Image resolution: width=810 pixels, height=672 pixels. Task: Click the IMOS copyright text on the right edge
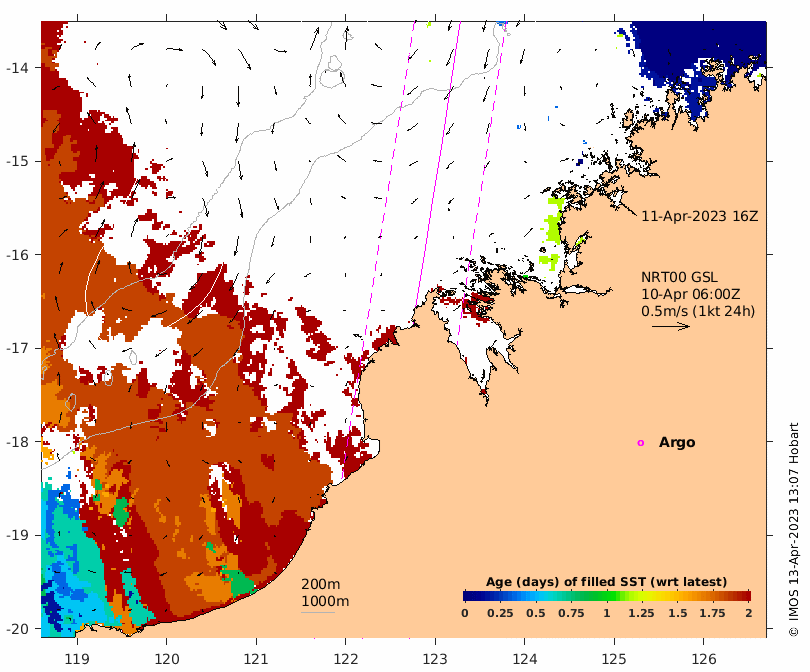[x=794, y=529]
